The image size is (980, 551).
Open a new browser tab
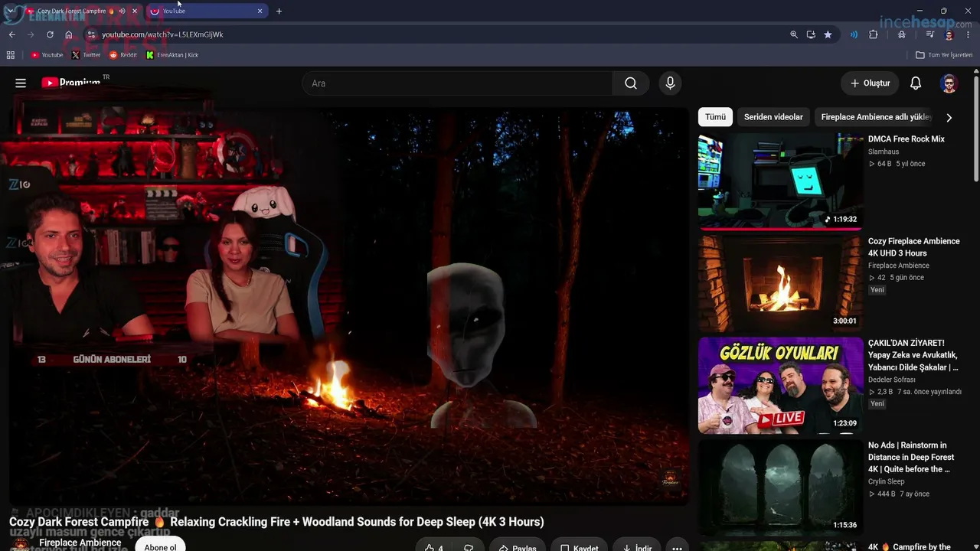coord(279,11)
